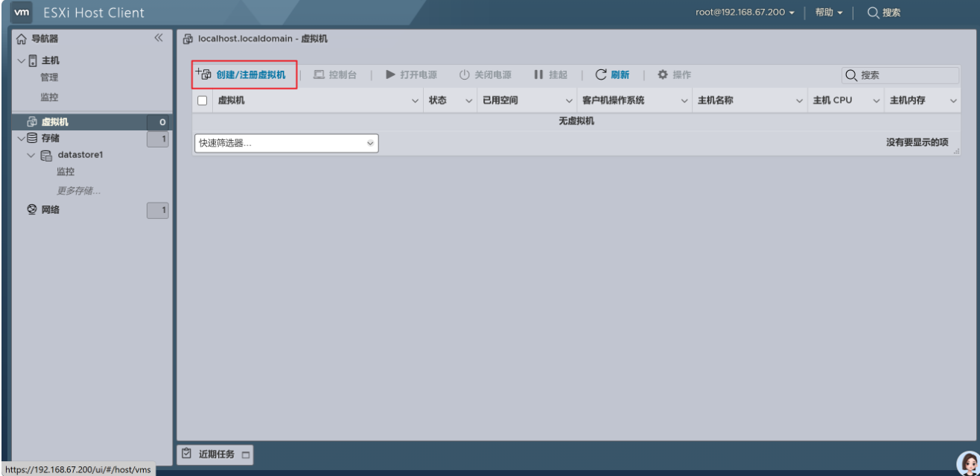Open the Status column dropdown arrow
This screenshot has width=980, height=476.
(x=469, y=101)
